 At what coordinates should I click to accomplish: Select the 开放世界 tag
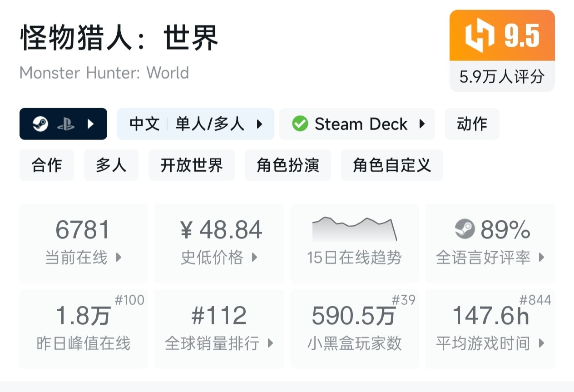pos(192,165)
